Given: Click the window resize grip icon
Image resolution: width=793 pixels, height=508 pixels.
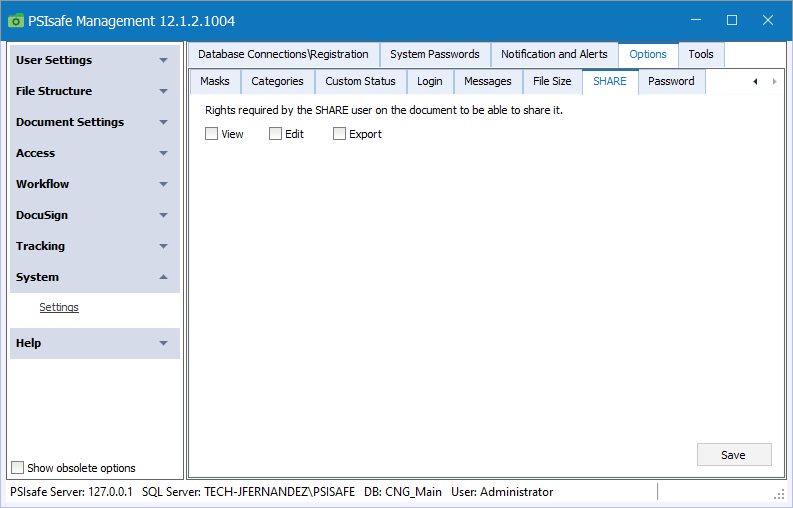Looking at the screenshot, I should pos(779,495).
